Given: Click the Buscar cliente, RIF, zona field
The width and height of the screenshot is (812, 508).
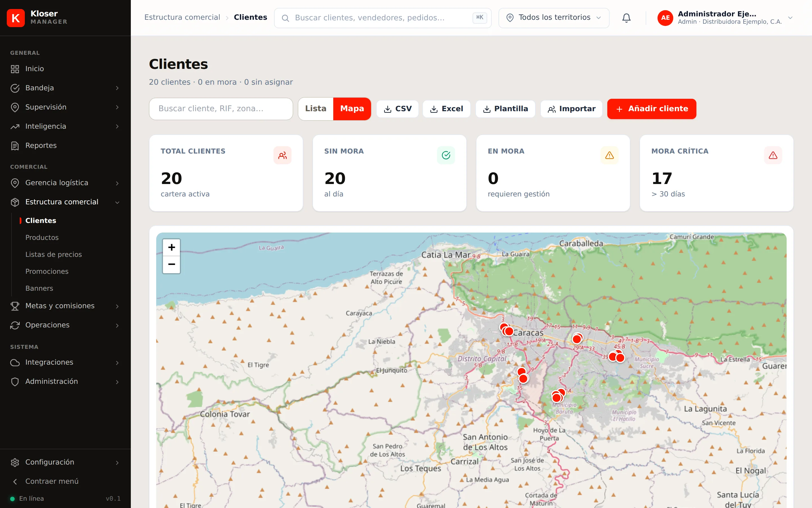Looking at the screenshot, I should 221,109.
